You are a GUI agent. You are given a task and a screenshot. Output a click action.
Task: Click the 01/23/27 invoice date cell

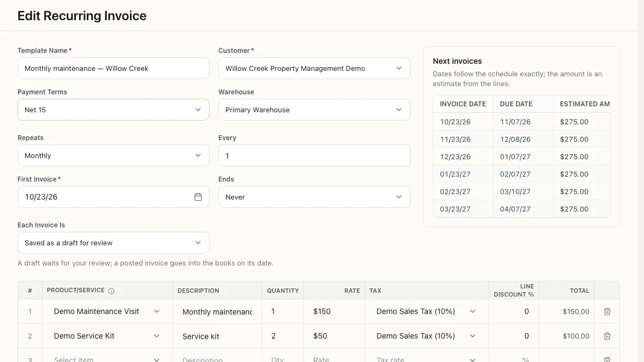(x=463, y=174)
